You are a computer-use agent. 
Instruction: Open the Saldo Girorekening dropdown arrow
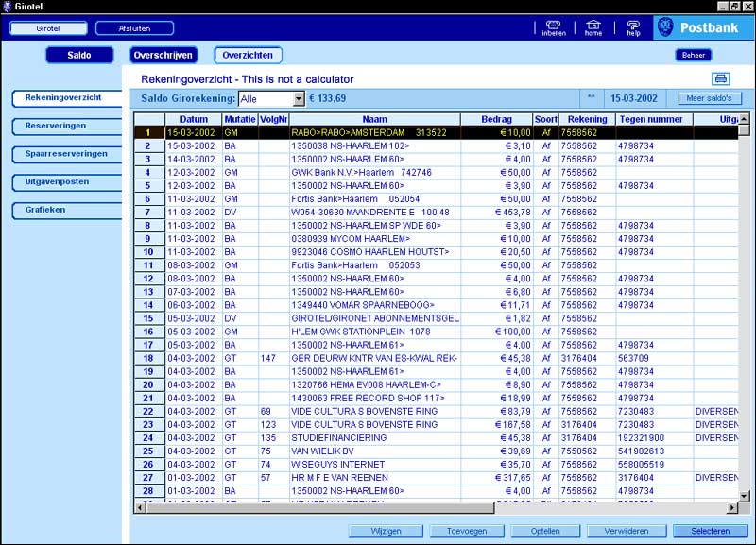click(299, 99)
